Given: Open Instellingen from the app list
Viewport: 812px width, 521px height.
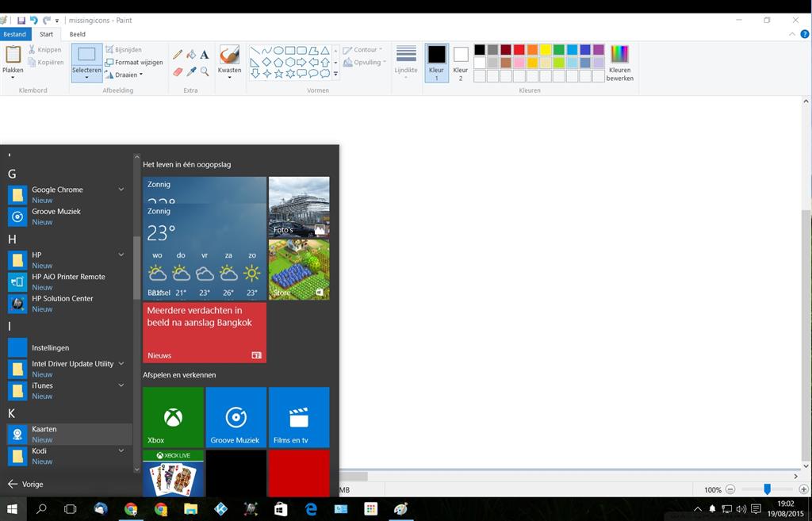Looking at the screenshot, I should tap(70, 347).
